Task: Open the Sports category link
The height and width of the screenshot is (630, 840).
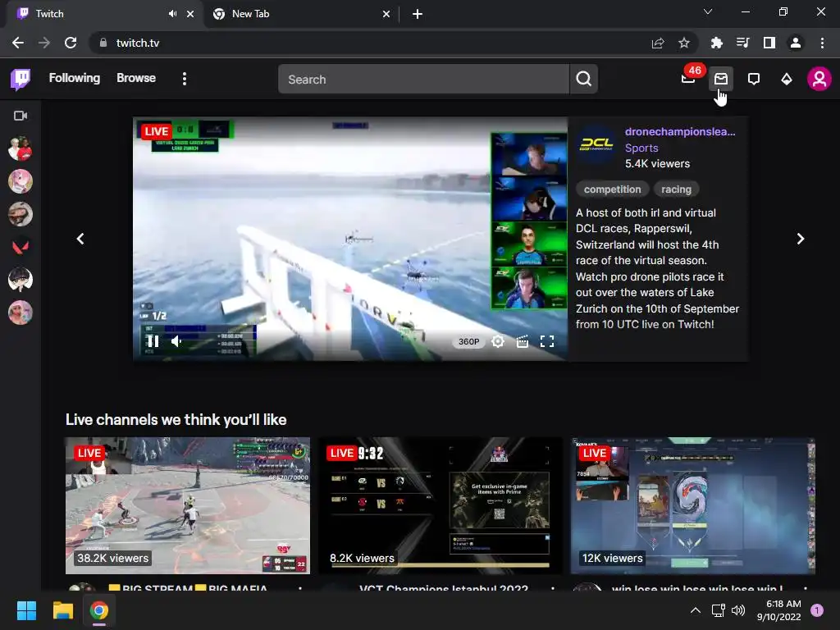Action: pos(641,148)
